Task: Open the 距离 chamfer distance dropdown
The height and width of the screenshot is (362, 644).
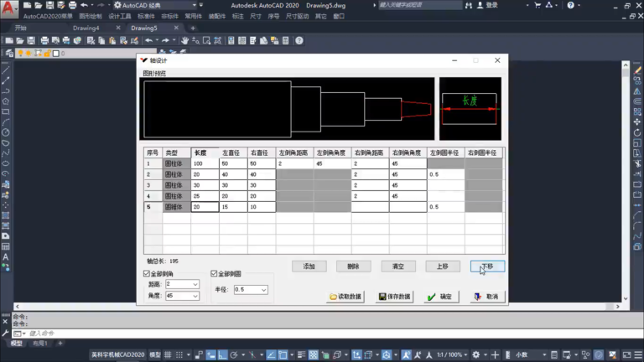Action: pos(195,284)
